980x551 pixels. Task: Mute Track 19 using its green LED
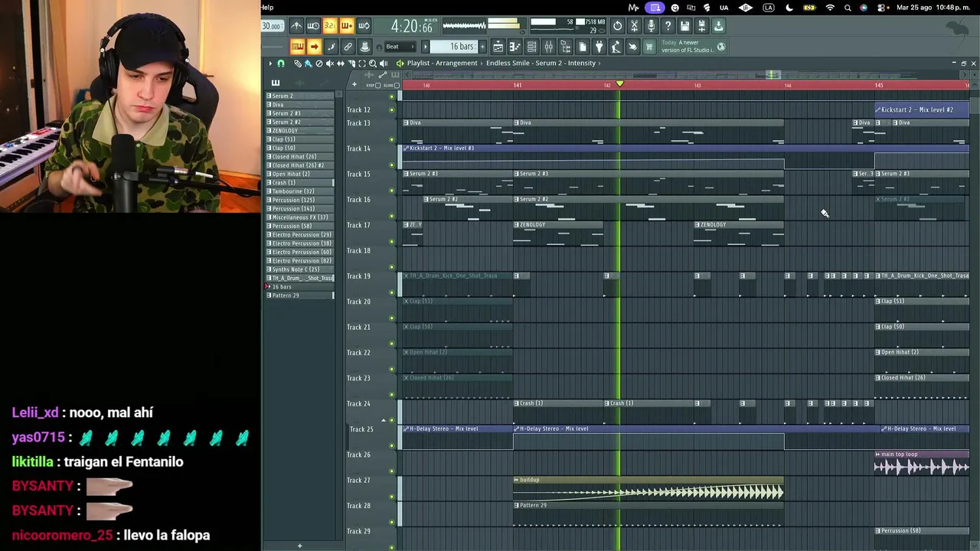click(392, 292)
